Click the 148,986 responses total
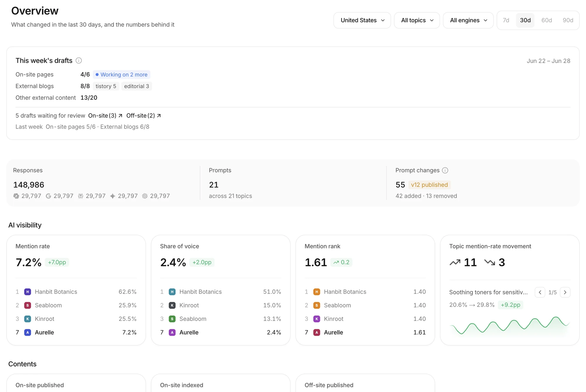The image size is (586, 392). tap(29, 185)
